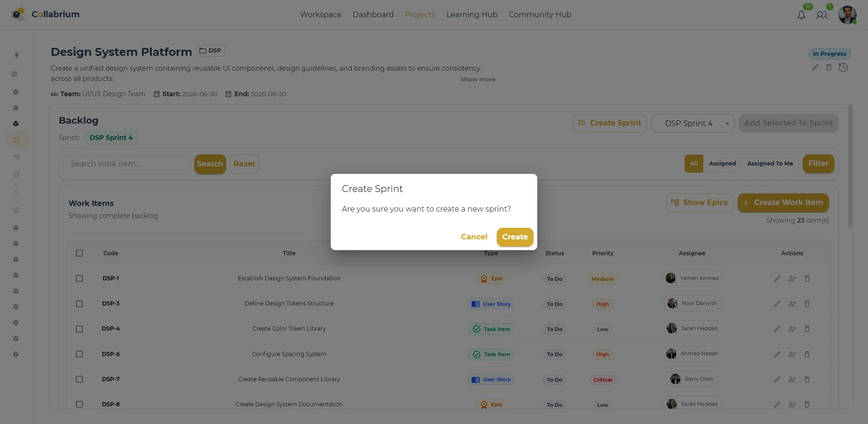Click the Critical priority badge on DSP-7

(x=602, y=380)
